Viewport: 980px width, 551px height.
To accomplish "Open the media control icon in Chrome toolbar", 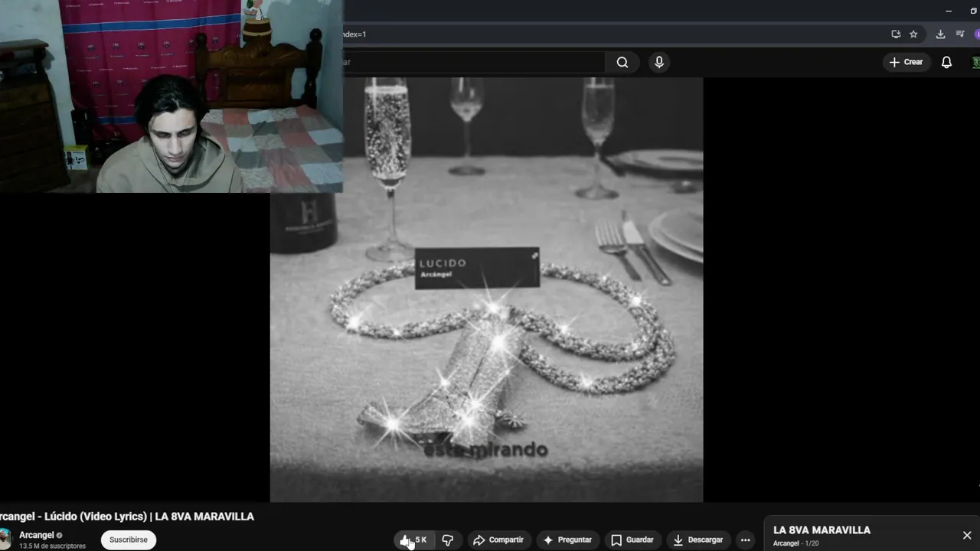I will (x=960, y=34).
